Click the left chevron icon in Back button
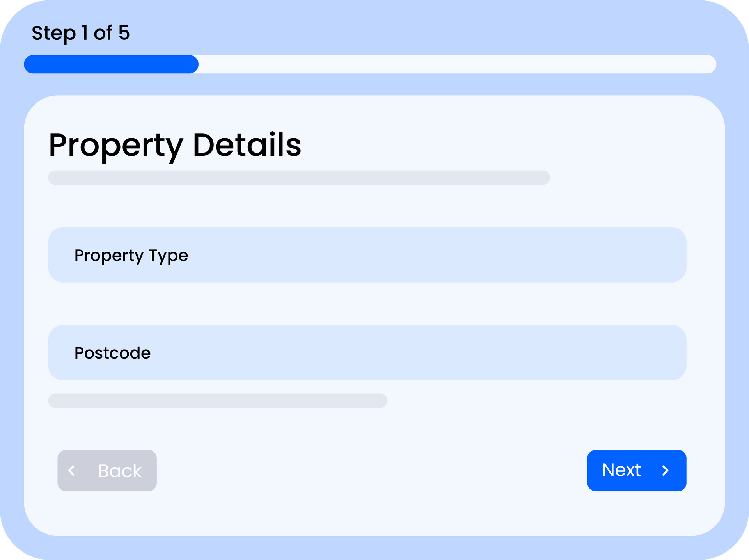The width and height of the screenshot is (749, 560). tap(72, 471)
